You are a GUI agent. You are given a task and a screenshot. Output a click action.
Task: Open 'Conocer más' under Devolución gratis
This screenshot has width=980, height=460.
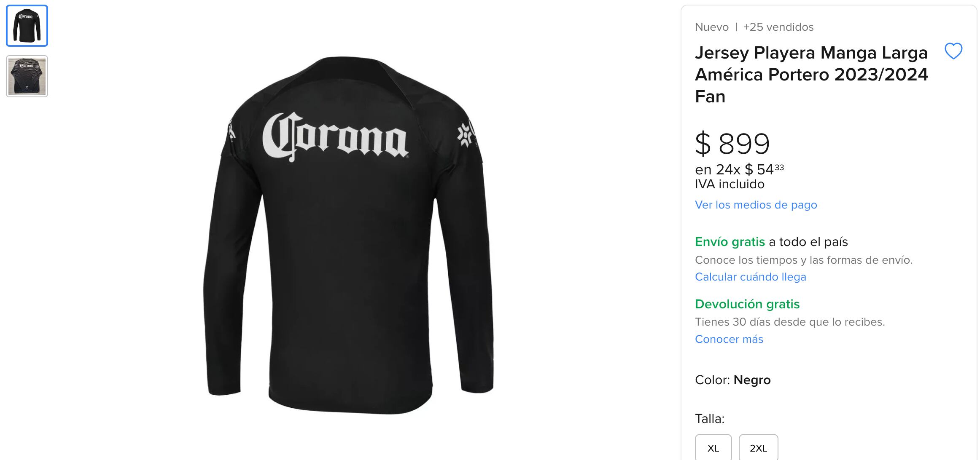[729, 339]
